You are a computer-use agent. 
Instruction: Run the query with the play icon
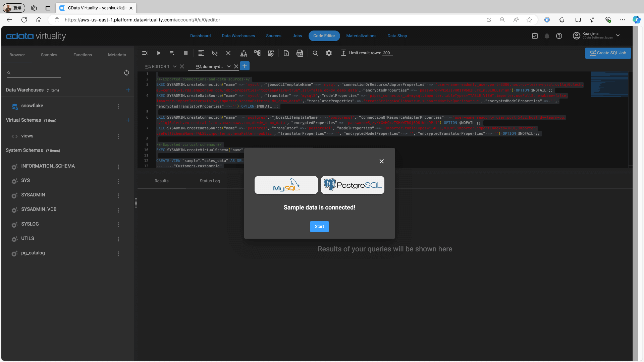(x=159, y=53)
